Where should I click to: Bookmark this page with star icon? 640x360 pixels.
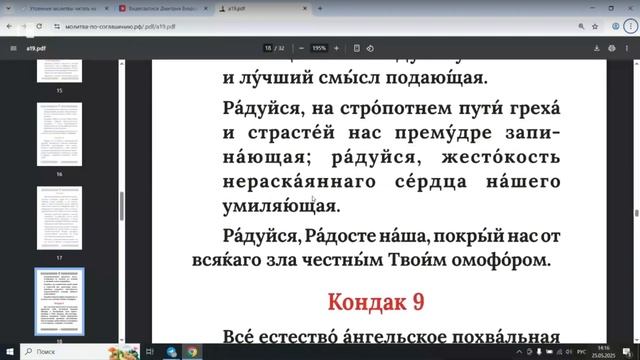coord(595,27)
